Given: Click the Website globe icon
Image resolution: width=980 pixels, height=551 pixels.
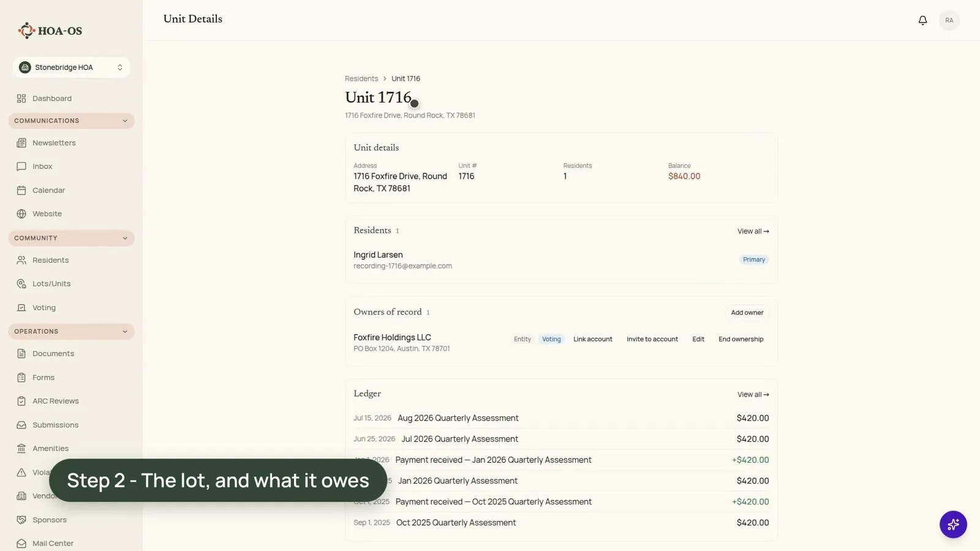Looking at the screenshot, I should point(21,214).
